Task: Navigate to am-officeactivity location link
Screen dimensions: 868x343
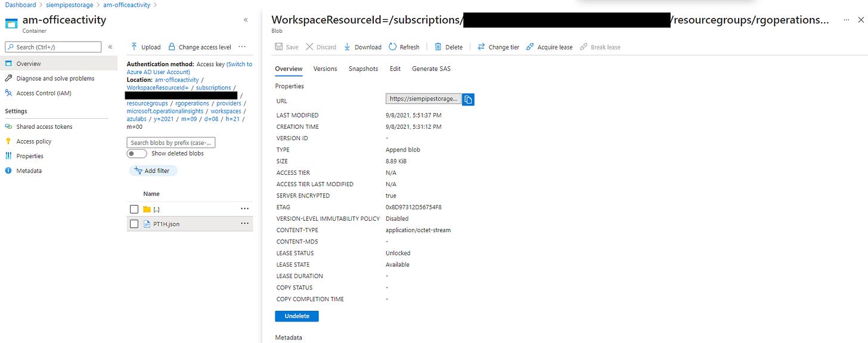Action: coord(176,79)
